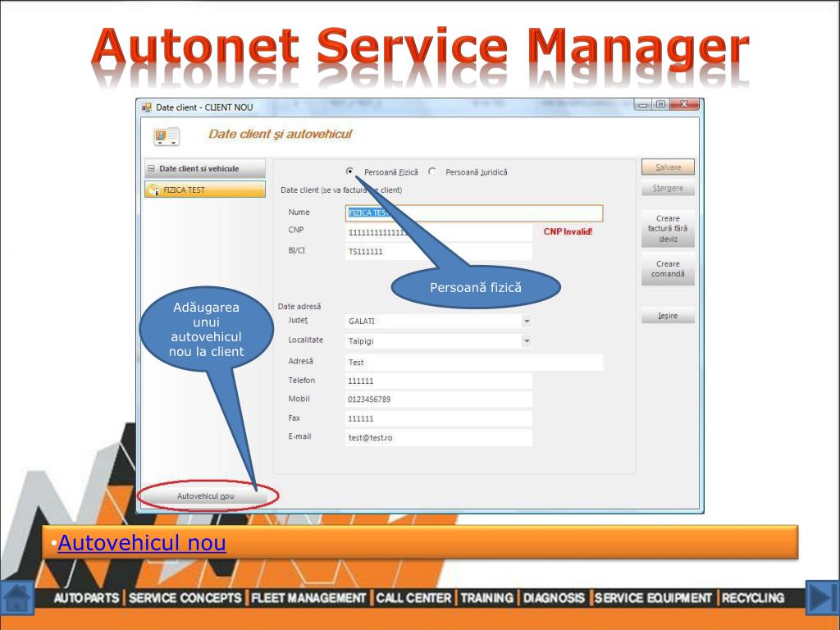Click the Adresă field containing Test
The width and height of the screenshot is (840, 630).
pyautogui.click(x=474, y=363)
